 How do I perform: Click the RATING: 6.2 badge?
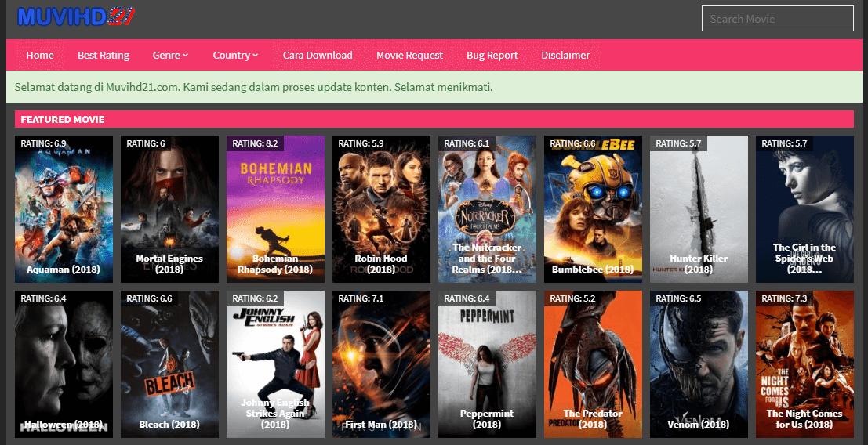255,298
